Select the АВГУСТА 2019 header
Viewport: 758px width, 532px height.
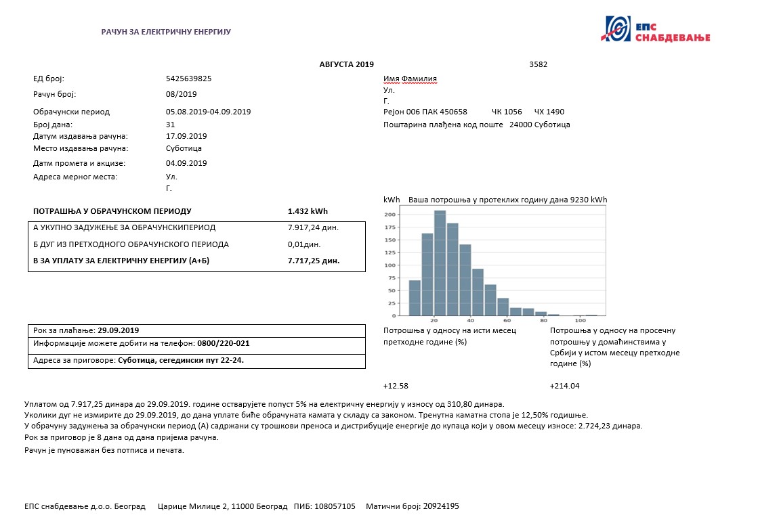tap(345, 64)
